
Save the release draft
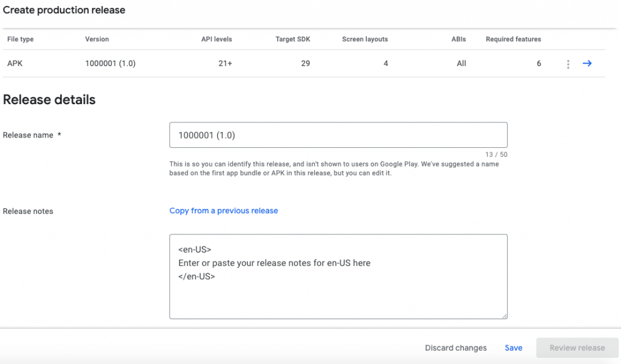[513, 348]
